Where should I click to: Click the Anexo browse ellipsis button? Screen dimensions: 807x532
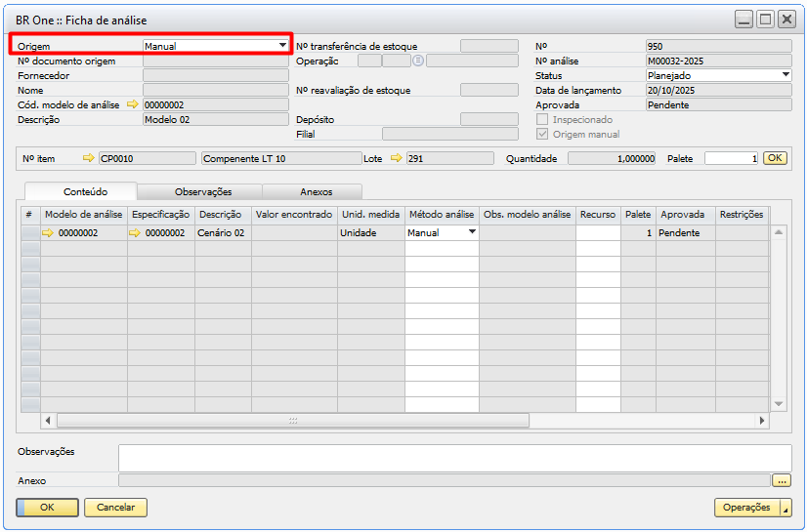coord(781,480)
